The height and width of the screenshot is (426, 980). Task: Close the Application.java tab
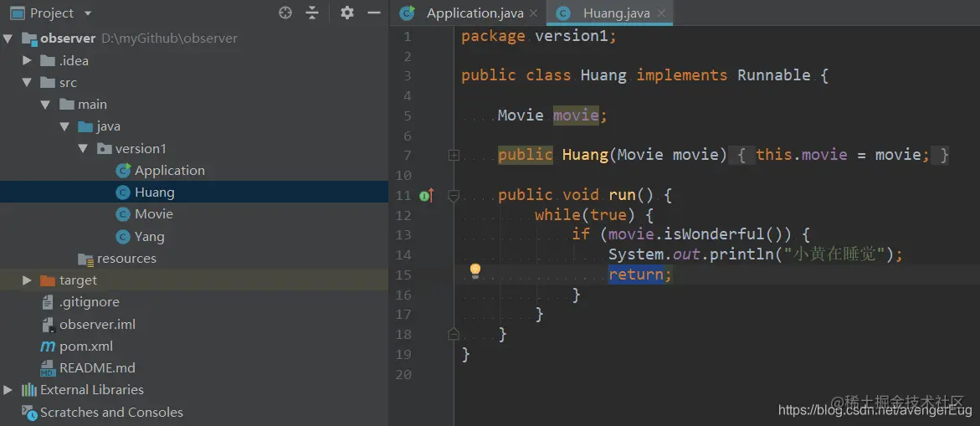[532, 13]
